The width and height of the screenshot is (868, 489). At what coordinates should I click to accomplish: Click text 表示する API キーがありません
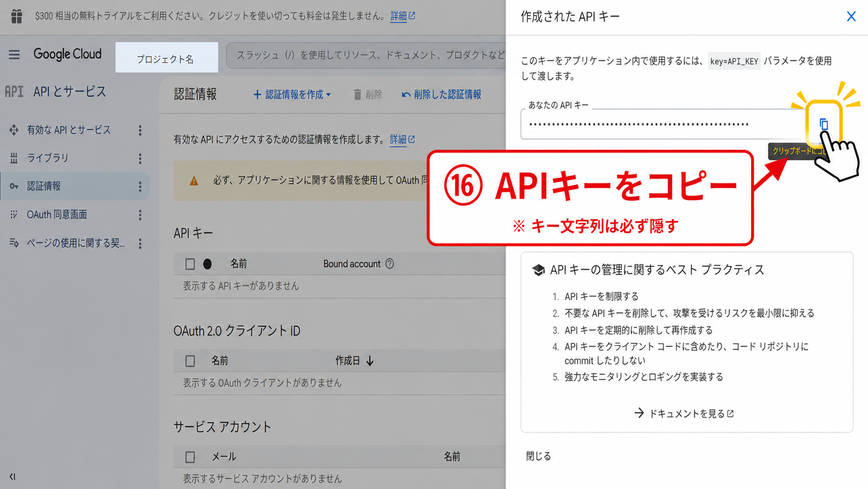(241, 286)
